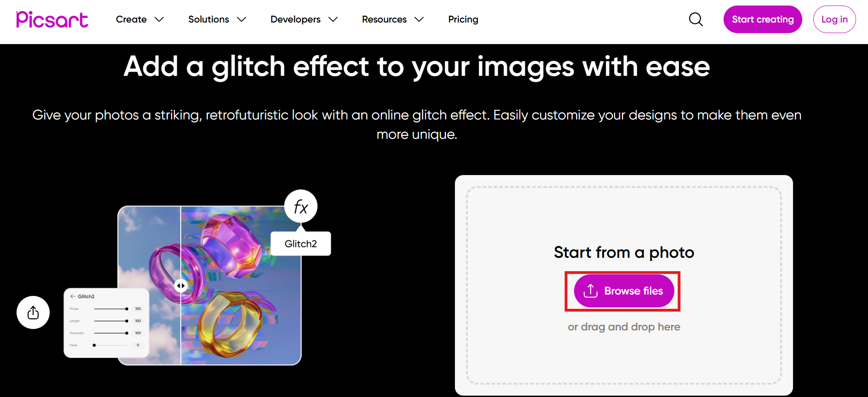Expand the Solutions dropdown chevron
The width and height of the screenshot is (868, 397).
241,19
